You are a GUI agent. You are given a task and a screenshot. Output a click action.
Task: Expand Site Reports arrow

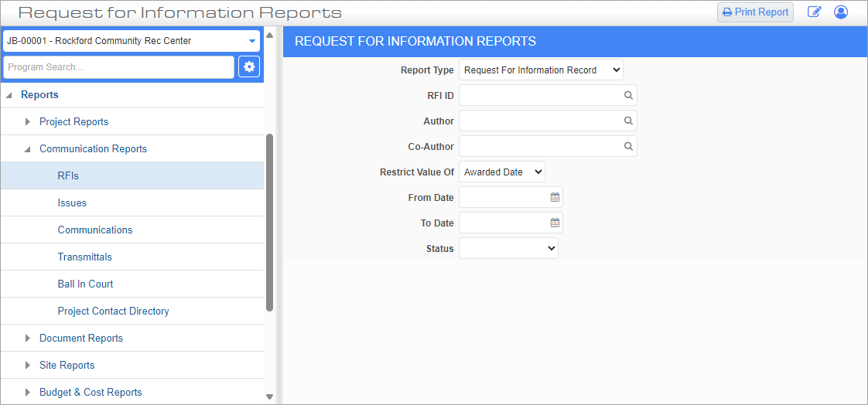coord(28,365)
